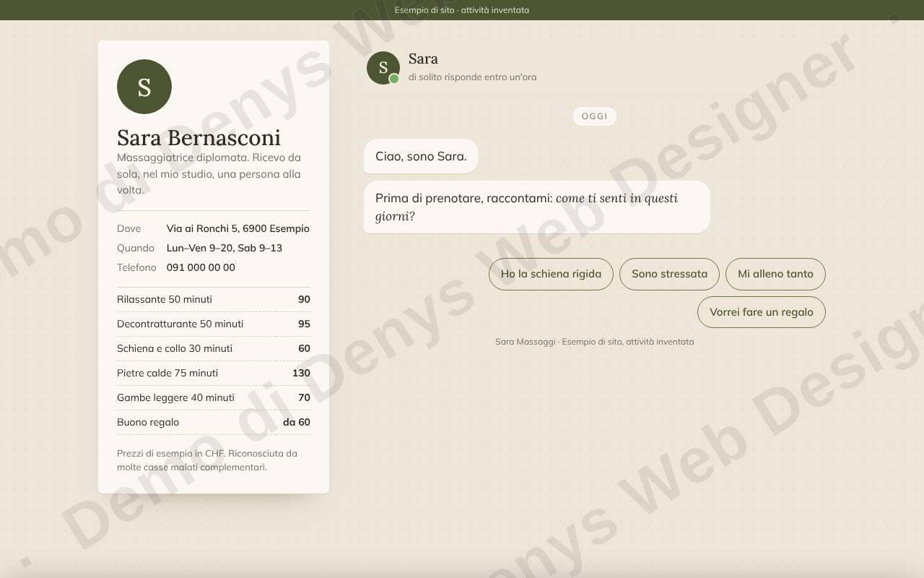
Task: Click the 'OGGI' date pill
Action: coord(595,116)
